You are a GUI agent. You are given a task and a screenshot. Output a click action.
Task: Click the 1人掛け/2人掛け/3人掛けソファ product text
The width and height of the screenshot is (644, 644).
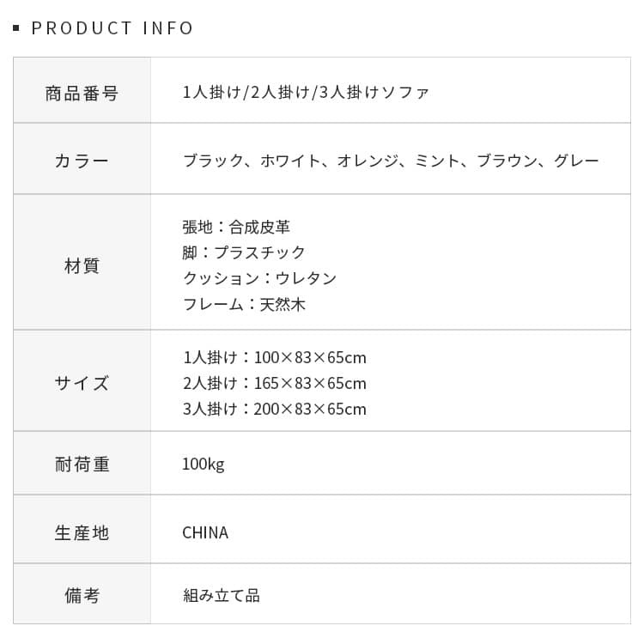tap(306, 93)
